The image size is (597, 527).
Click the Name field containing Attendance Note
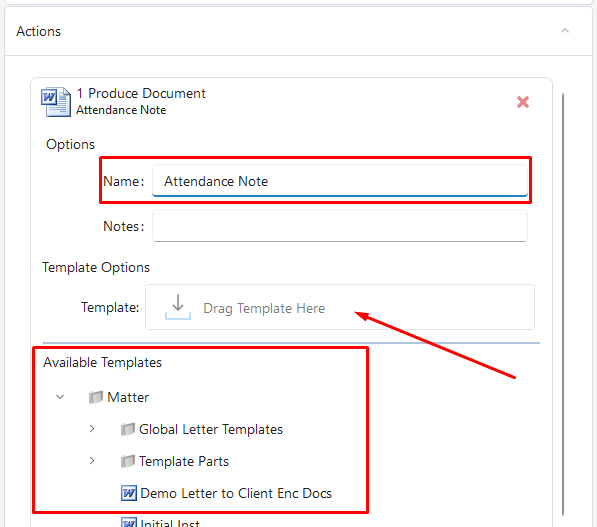[340, 180]
